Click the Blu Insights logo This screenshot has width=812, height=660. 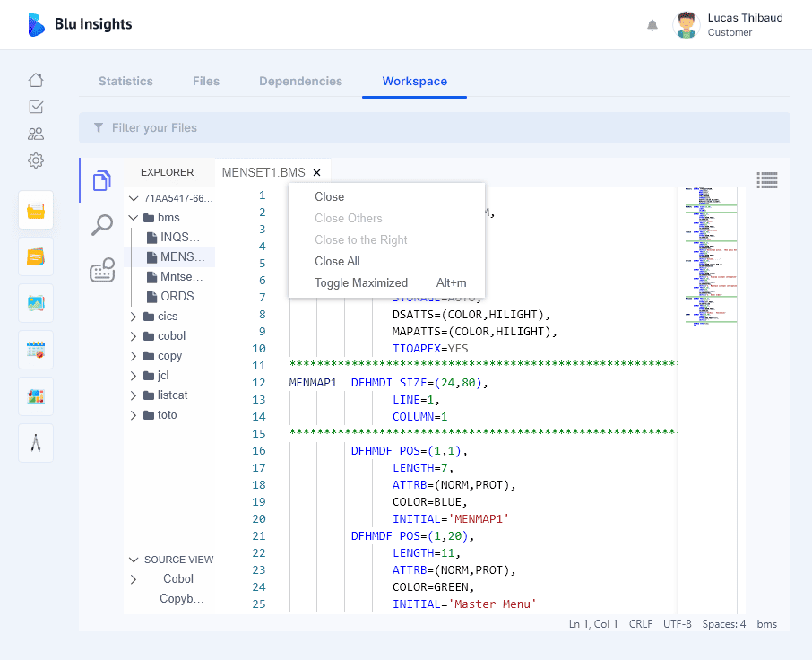(x=81, y=24)
